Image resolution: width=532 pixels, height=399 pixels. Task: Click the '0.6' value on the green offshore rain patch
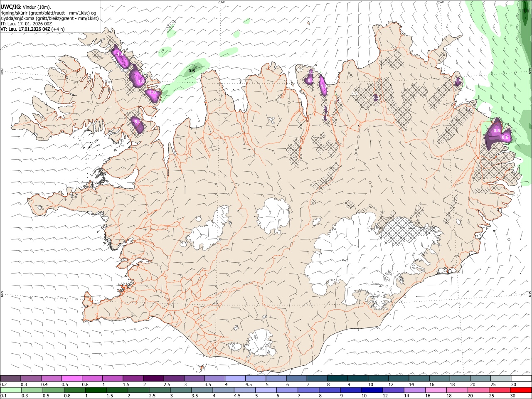tap(192, 71)
